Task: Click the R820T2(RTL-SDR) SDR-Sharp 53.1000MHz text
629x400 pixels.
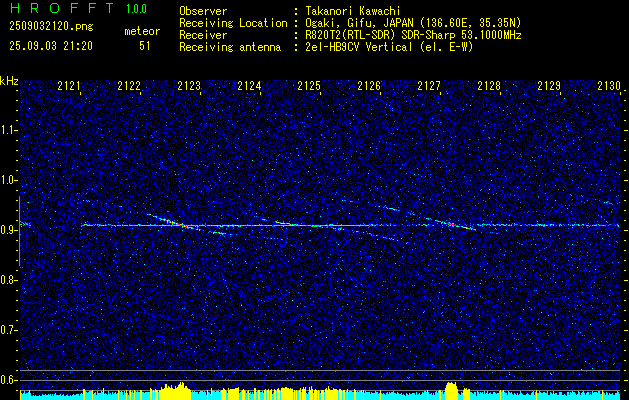Action: pyautogui.click(x=413, y=35)
